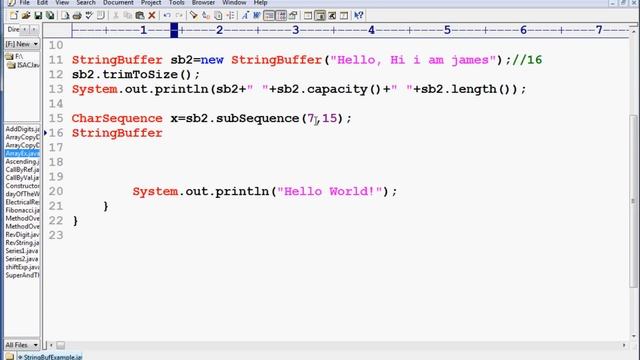Open the Browser menu

click(203, 3)
